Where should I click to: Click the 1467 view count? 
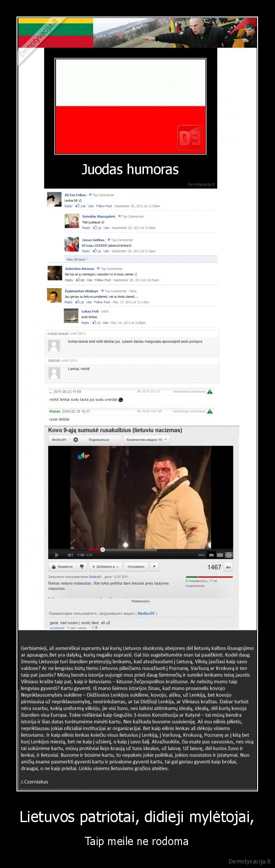click(214, 567)
